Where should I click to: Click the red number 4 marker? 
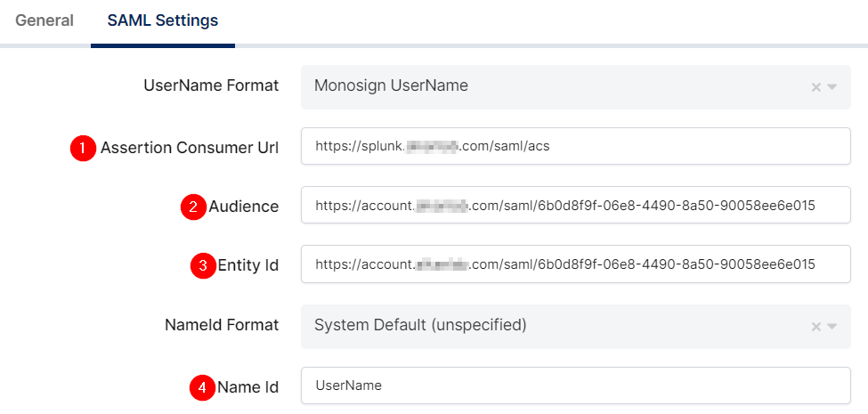point(203,387)
